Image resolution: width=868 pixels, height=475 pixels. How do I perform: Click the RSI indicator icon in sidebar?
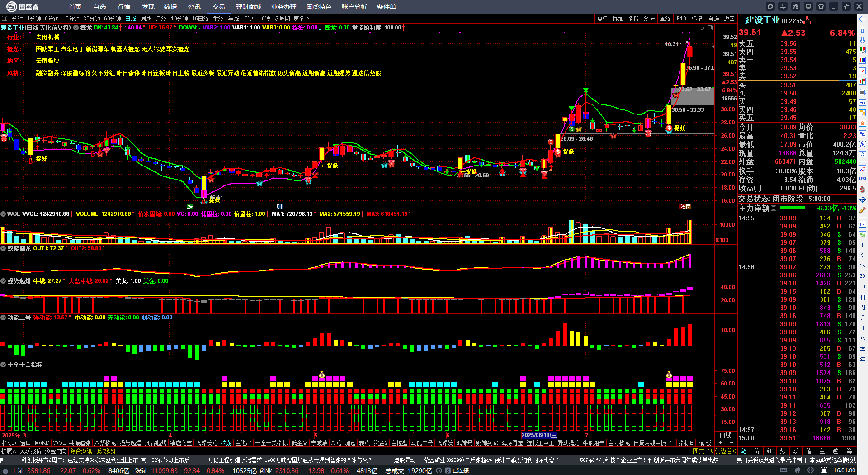click(863, 179)
